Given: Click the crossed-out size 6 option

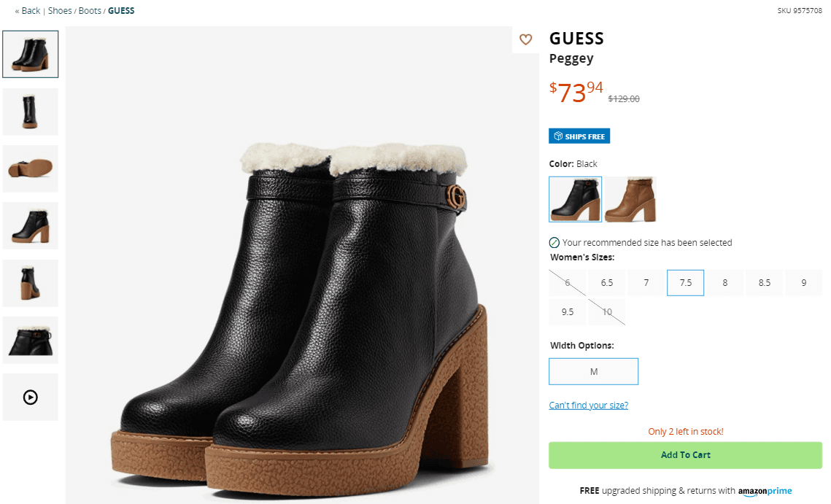Looking at the screenshot, I should click(567, 282).
